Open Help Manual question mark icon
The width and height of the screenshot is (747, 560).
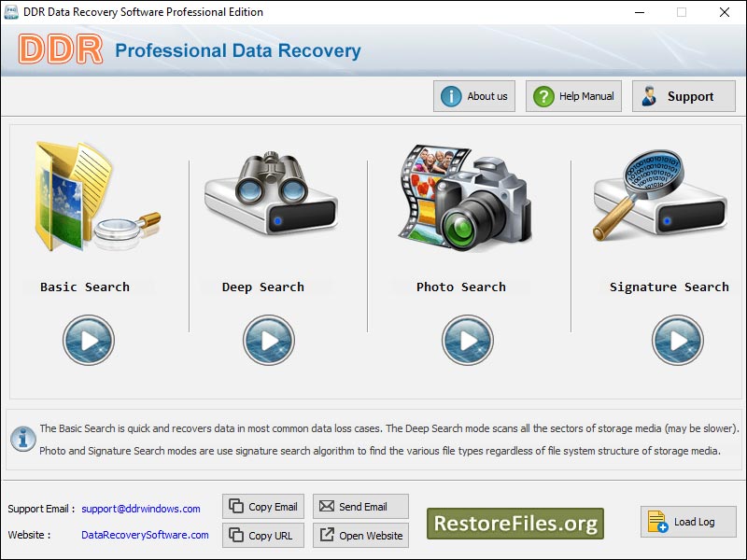point(542,95)
